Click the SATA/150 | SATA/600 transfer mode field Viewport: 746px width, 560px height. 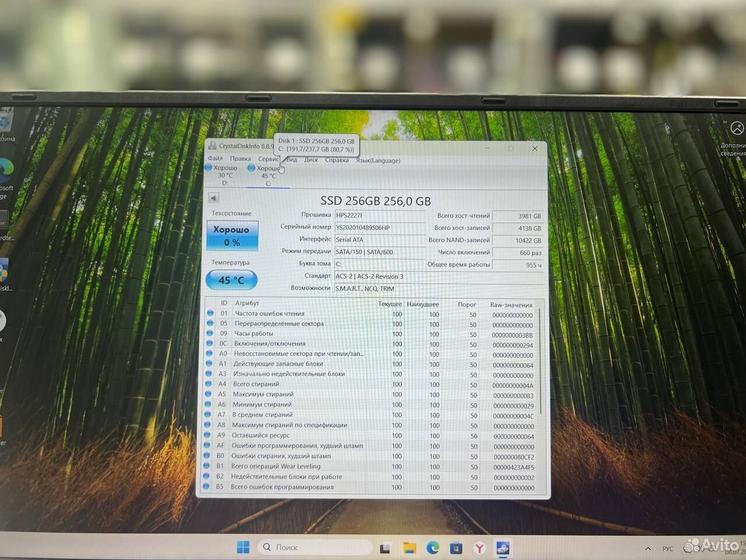click(379, 252)
